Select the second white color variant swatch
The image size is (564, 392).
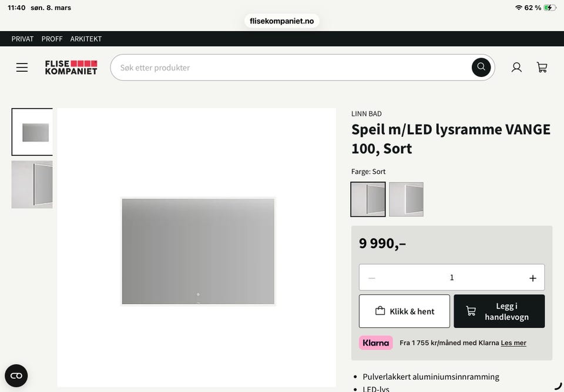[x=406, y=199]
